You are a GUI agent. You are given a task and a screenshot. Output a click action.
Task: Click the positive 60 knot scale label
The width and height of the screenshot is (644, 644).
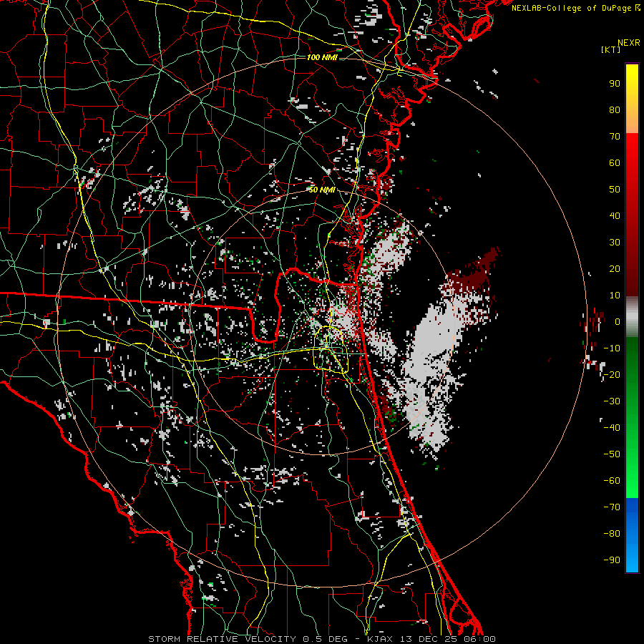pos(615,162)
